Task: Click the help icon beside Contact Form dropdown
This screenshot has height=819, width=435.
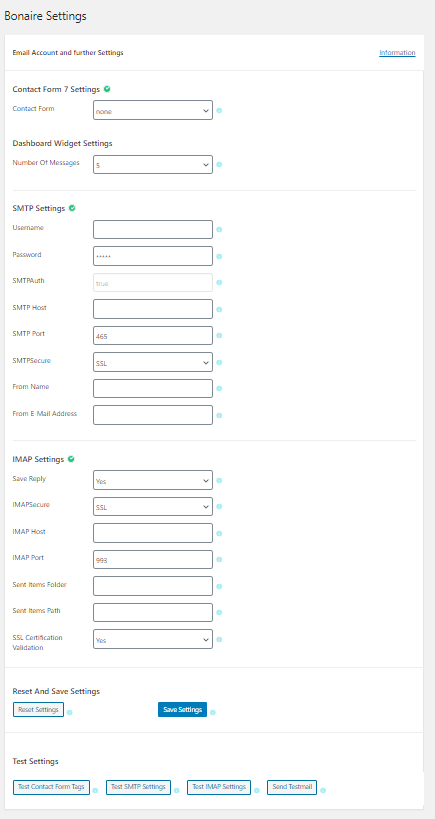Action: tap(219, 111)
